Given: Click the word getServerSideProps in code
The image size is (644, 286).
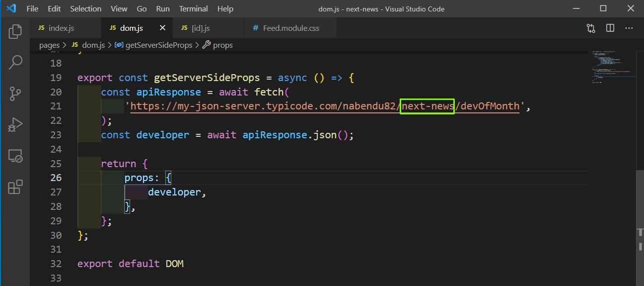Looking at the screenshot, I should click(207, 78).
